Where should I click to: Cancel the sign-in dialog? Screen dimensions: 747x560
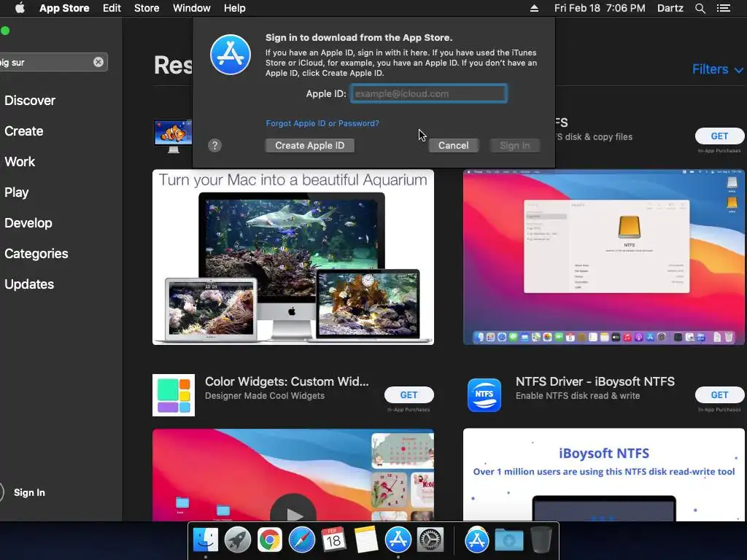454,146
